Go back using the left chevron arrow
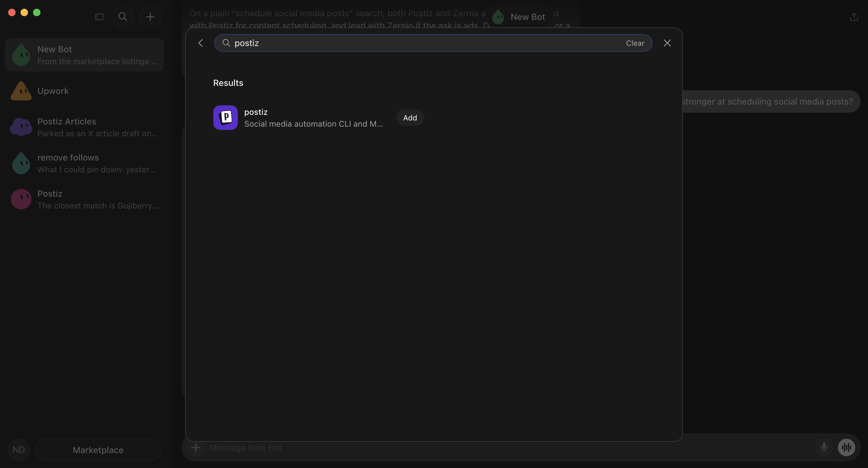 [x=201, y=43]
